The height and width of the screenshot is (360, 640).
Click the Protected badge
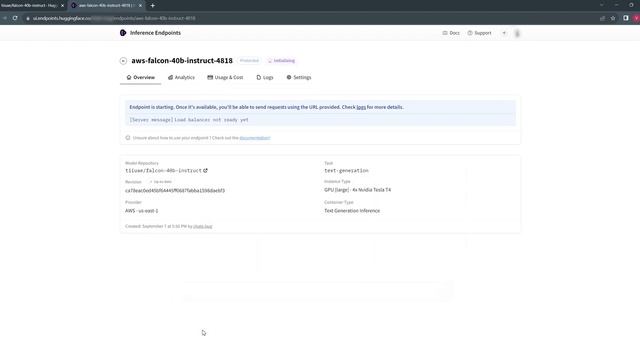click(249, 60)
